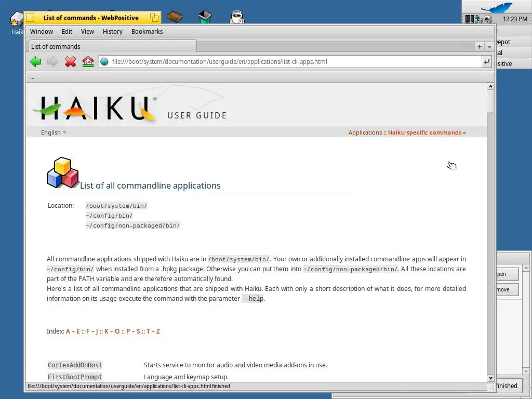Click the List of all commandline applications heading
The height and width of the screenshot is (399, 532).
coord(150,185)
